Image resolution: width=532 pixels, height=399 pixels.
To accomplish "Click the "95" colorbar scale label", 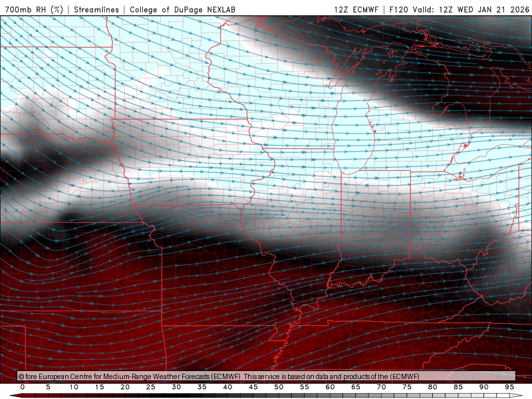I will (509, 387).
